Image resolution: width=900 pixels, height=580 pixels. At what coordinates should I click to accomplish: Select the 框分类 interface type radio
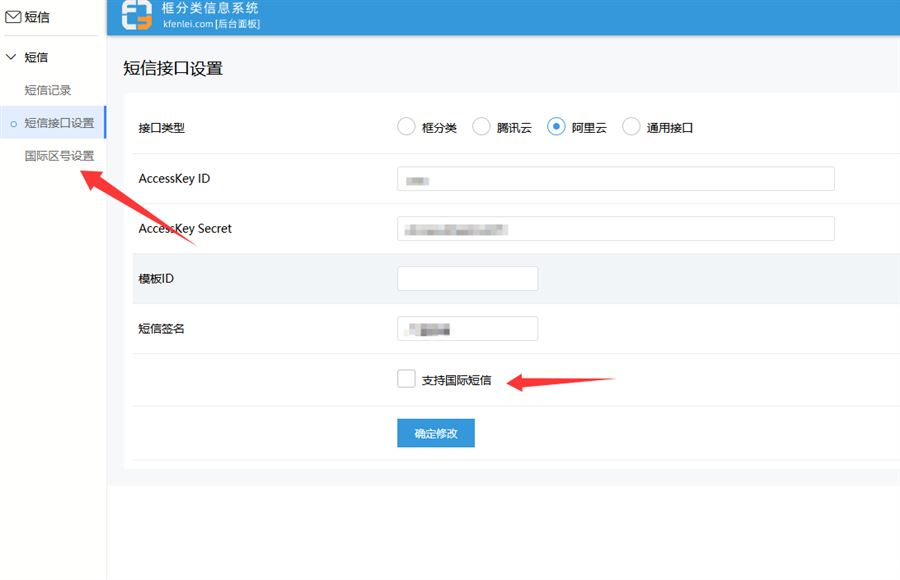click(406, 127)
